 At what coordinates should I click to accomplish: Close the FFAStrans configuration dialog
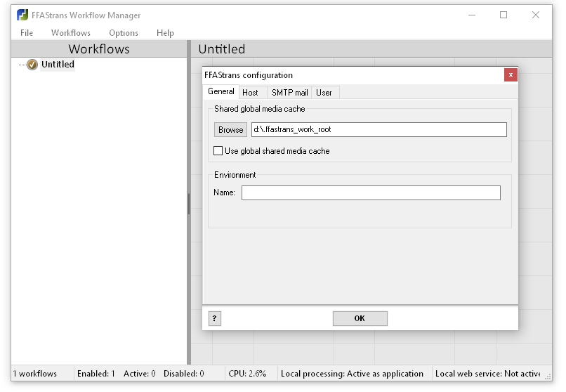point(511,74)
